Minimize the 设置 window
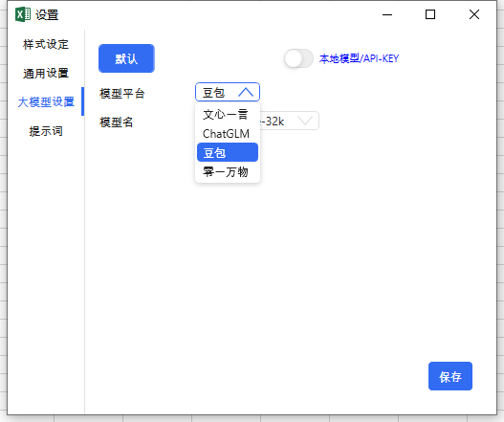Viewport: 504px width, 422px height. 387,14
